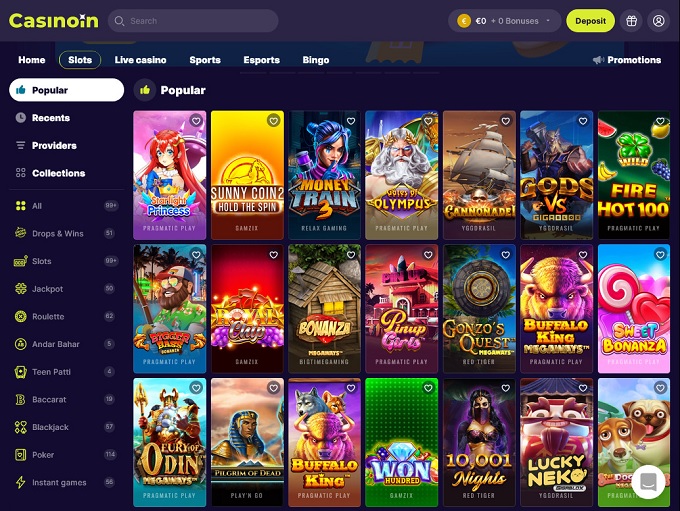Toggle heart on Money Train 3
680x511 pixels.
click(351, 121)
